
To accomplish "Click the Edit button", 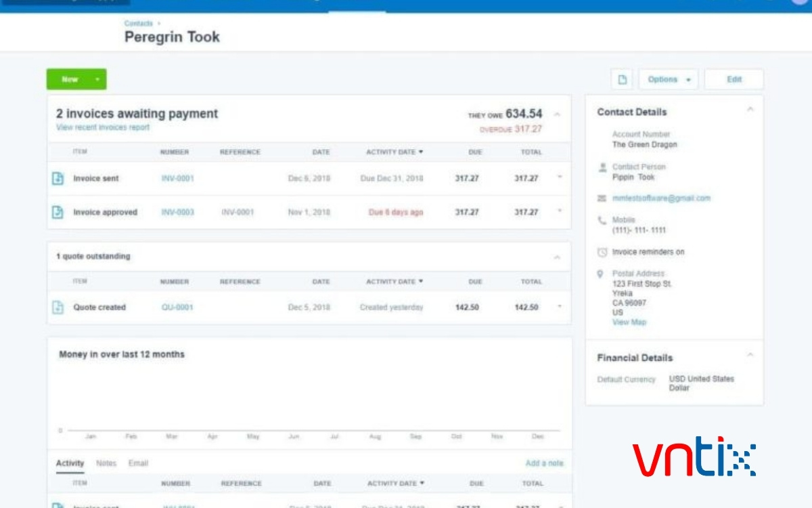I will (734, 79).
